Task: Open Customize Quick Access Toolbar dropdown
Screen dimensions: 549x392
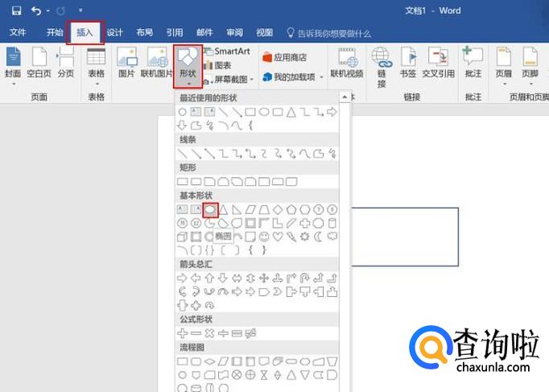Action: [80, 10]
